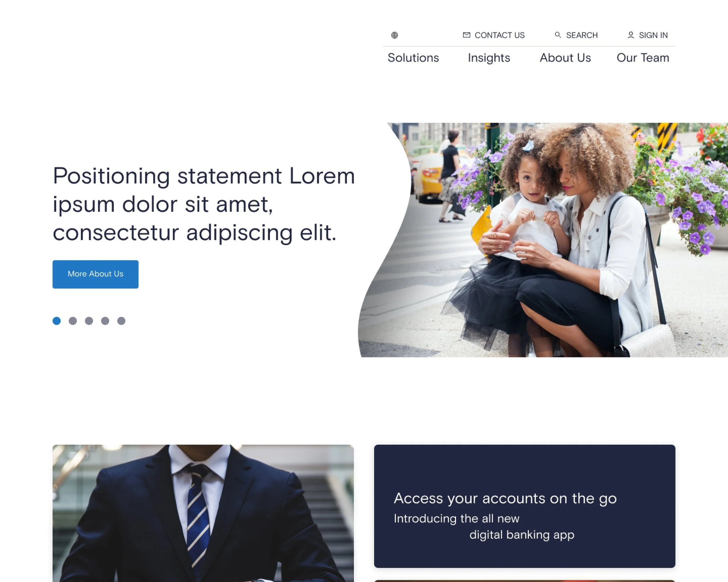Click the magnifying glass search icon
The image size is (728, 582).
(x=558, y=35)
